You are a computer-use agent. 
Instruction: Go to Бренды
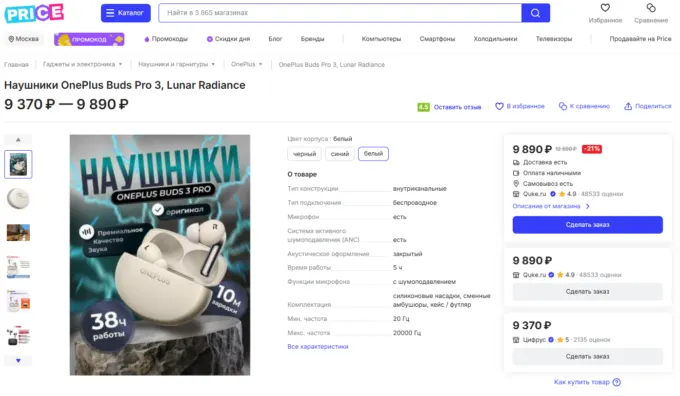[313, 39]
